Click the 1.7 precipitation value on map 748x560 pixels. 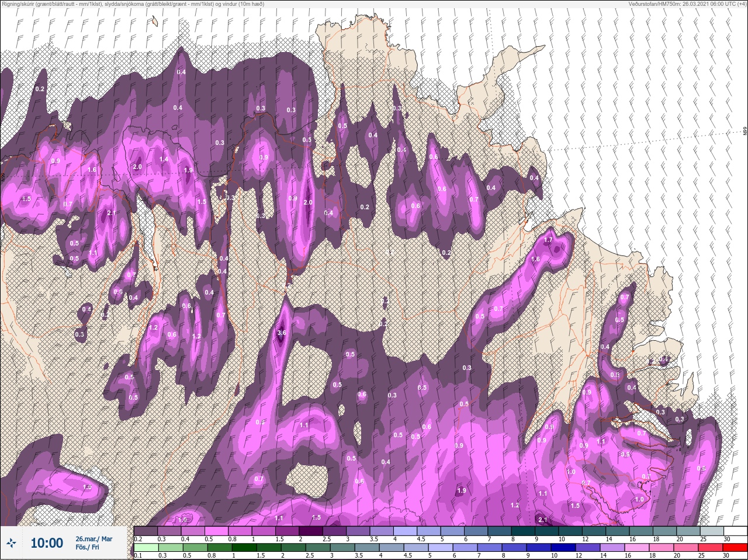tap(548, 240)
